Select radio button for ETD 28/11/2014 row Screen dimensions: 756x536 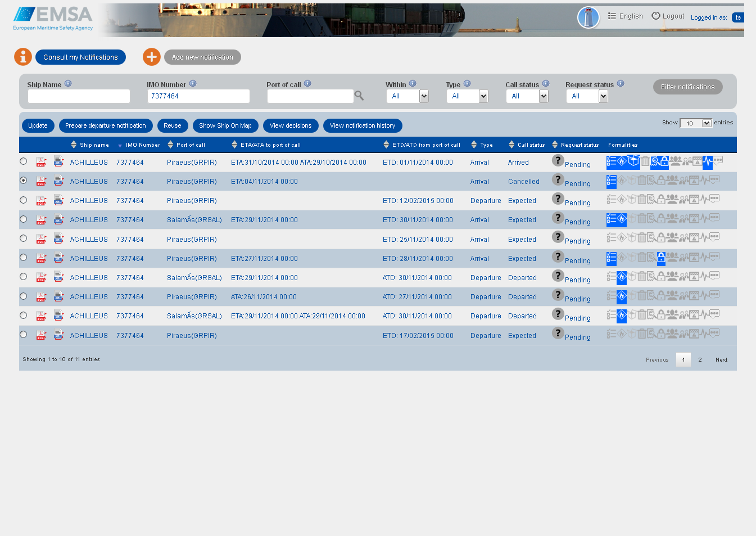23,258
